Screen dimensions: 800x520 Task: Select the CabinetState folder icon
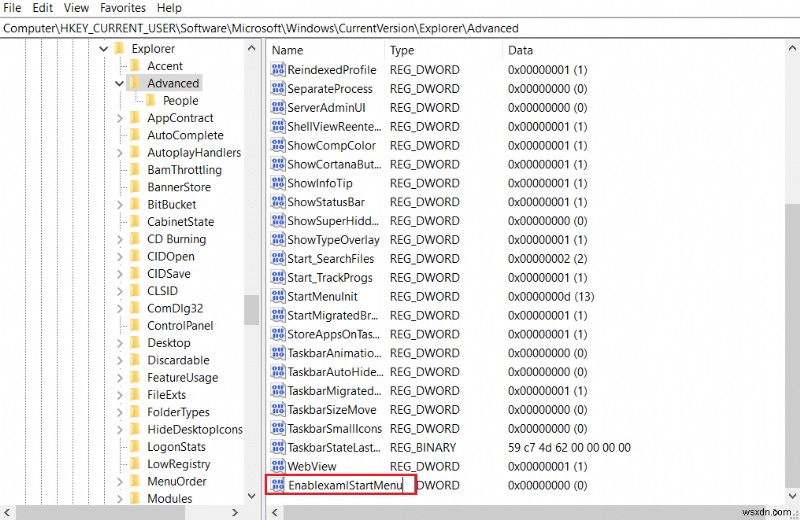(x=135, y=221)
